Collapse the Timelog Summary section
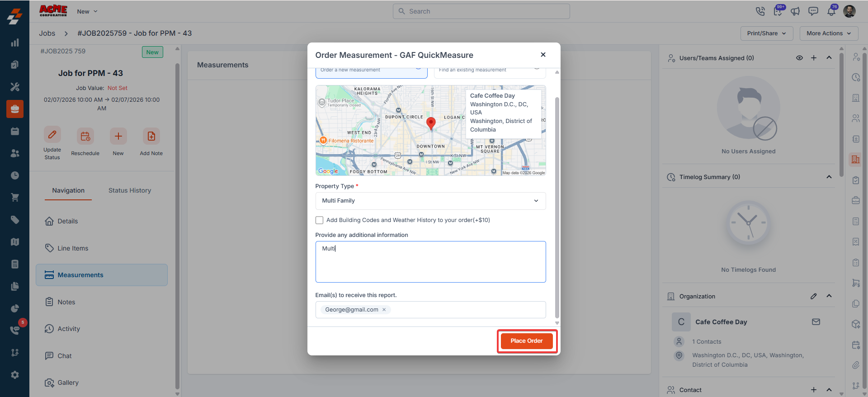 pyautogui.click(x=829, y=177)
